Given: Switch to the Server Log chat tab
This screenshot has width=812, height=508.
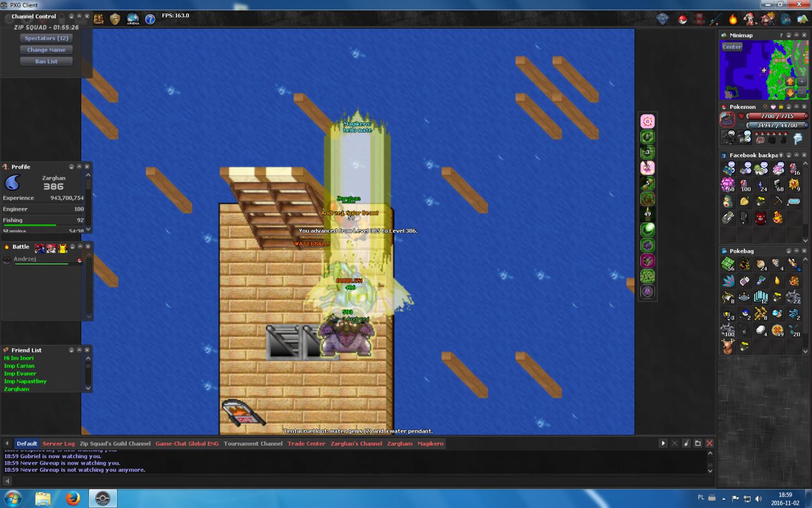Looking at the screenshot, I should [58, 444].
